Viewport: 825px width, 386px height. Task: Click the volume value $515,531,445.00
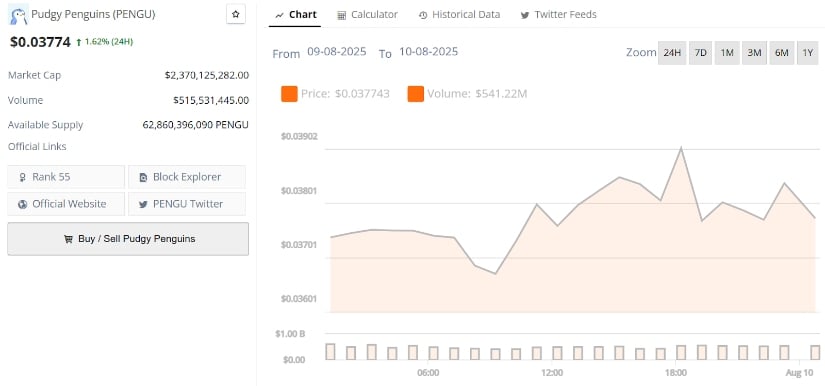(211, 100)
